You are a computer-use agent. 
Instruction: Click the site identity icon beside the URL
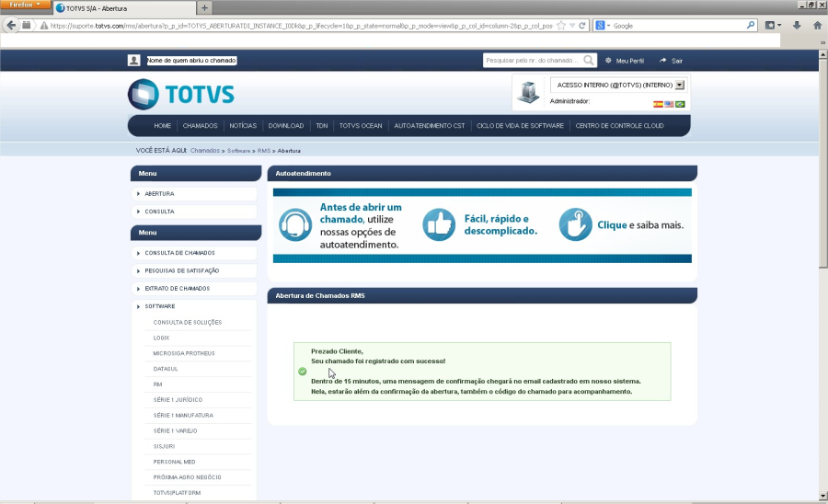tap(44, 26)
